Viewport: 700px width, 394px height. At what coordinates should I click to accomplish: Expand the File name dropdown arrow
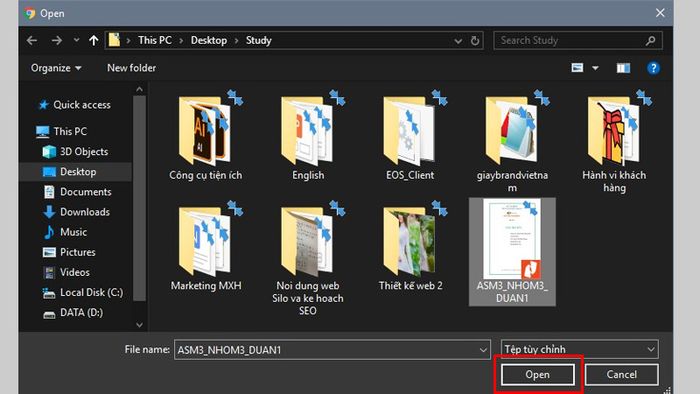(483, 350)
